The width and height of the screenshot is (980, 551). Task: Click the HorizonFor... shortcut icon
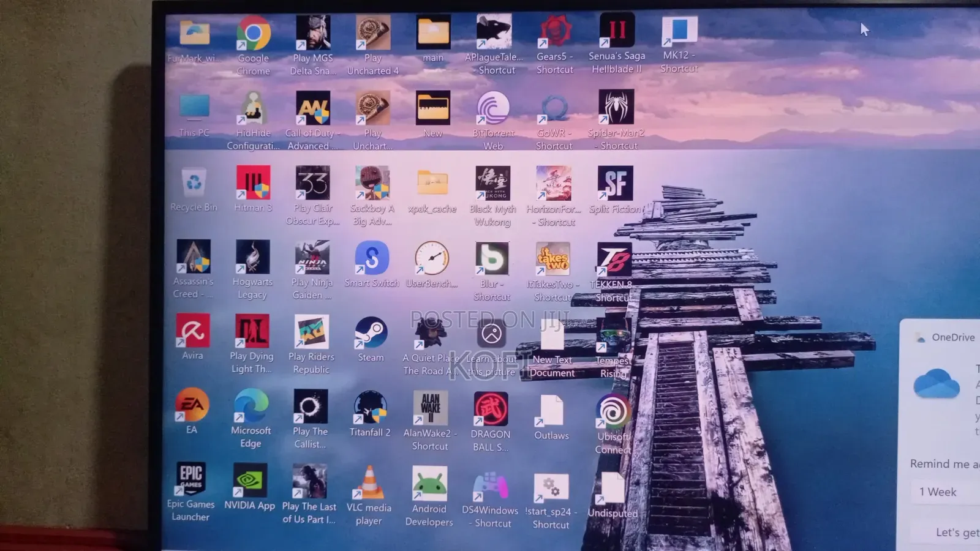pos(554,183)
